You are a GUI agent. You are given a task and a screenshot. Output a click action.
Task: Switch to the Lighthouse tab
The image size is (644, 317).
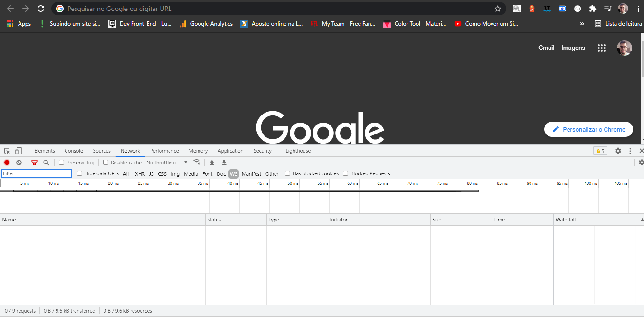tap(298, 151)
